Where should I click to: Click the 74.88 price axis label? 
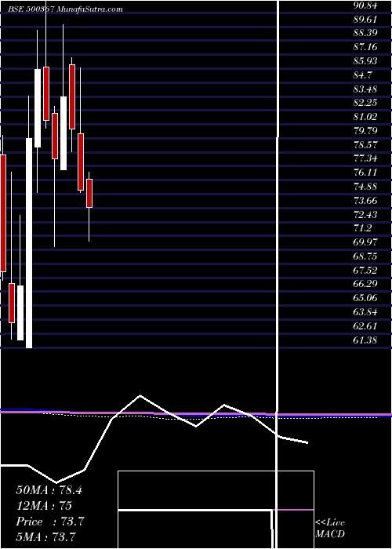point(365,187)
